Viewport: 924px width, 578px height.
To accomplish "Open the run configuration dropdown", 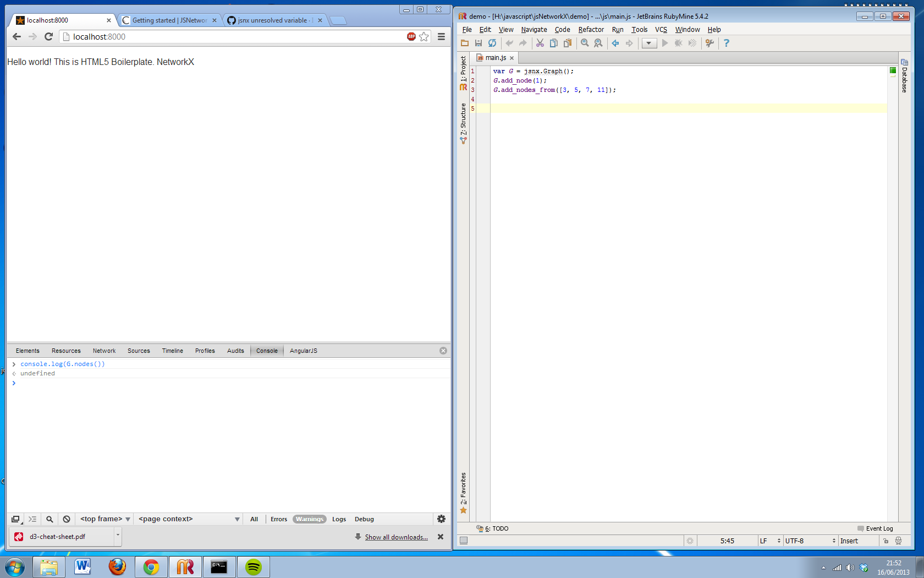I will coord(649,43).
